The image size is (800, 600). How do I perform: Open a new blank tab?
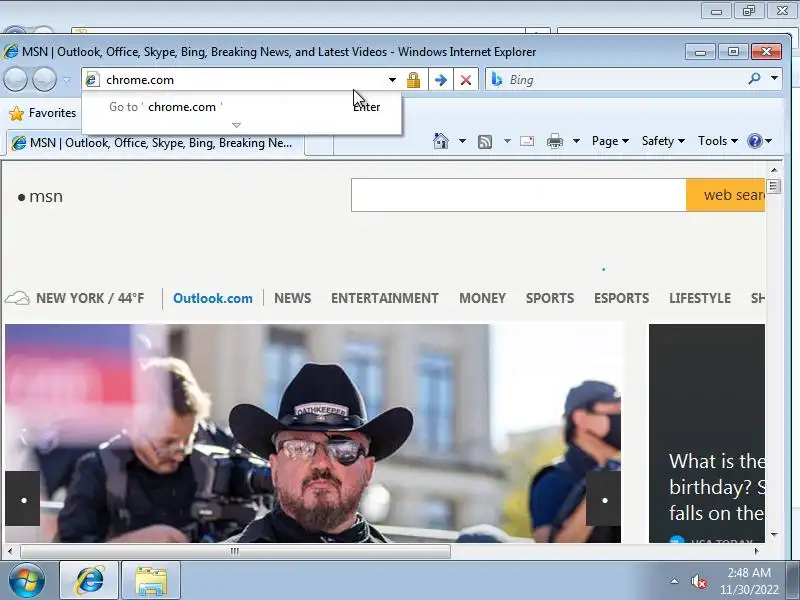319,144
